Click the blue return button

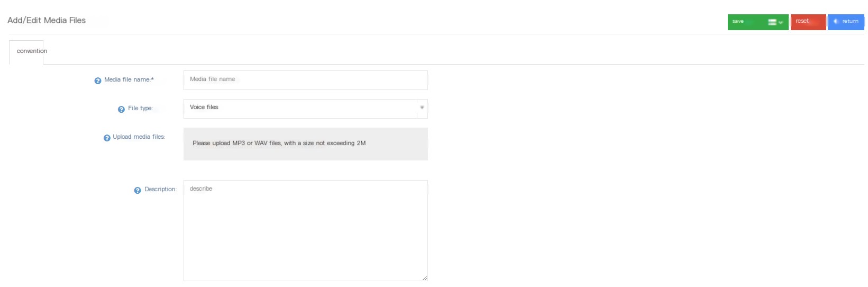click(x=846, y=22)
